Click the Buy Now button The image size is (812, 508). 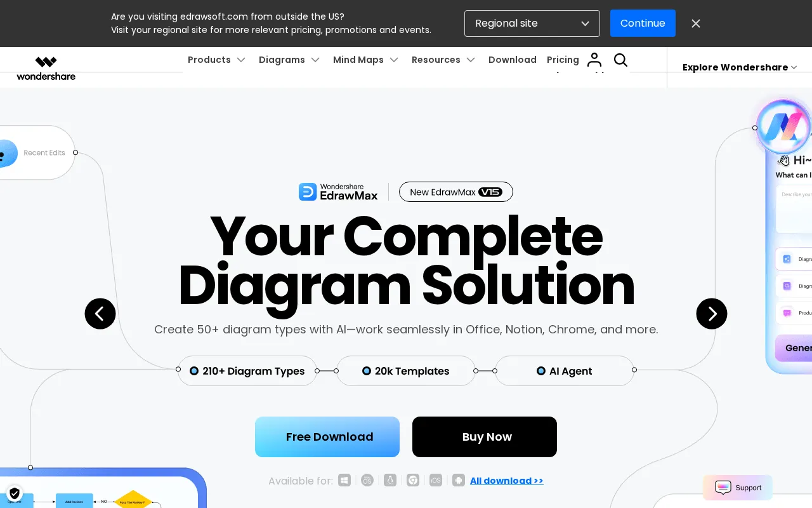[x=485, y=437]
